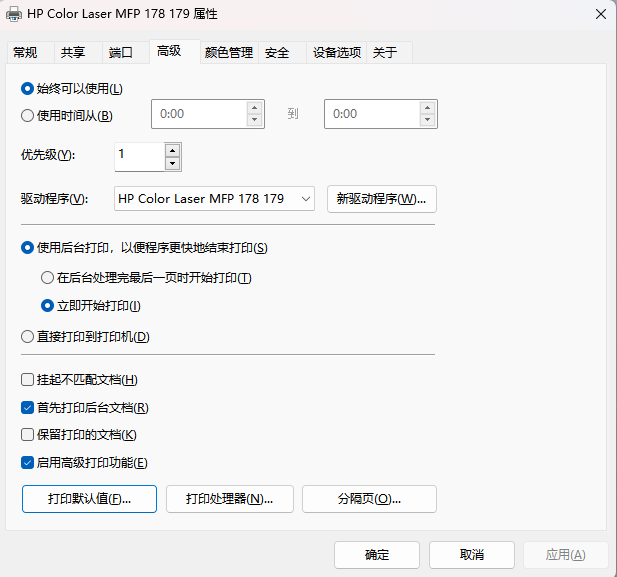
Task: Increase the end time with up arrow
Action: 427,108
